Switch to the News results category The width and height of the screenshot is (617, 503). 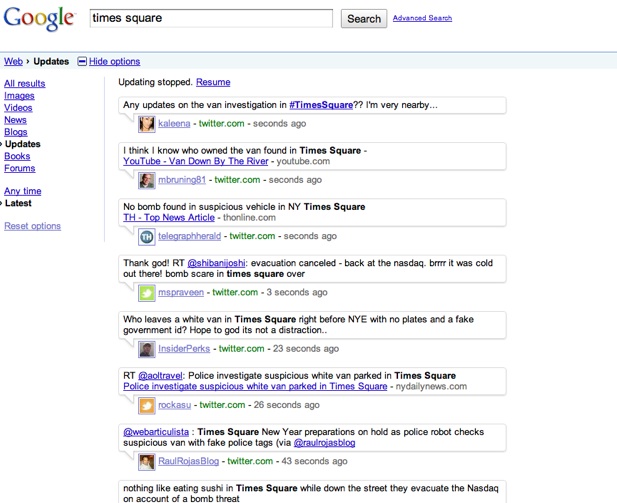coord(15,120)
